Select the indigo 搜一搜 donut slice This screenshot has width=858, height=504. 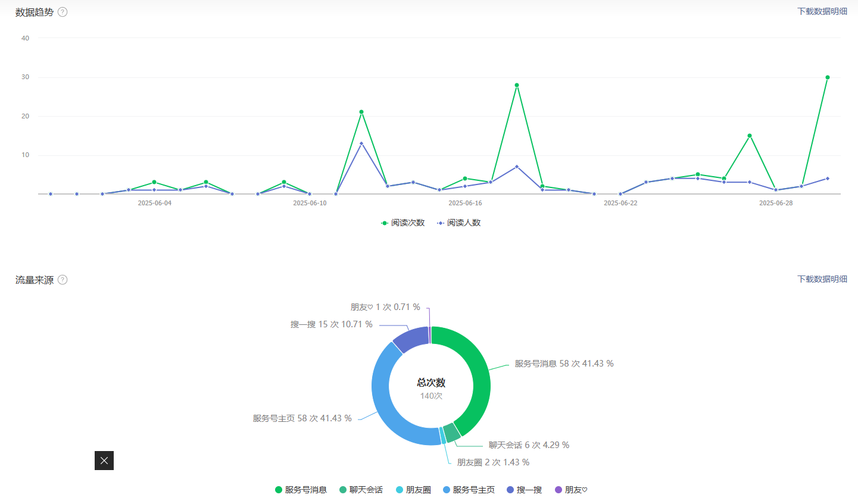click(x=411, y=337)
